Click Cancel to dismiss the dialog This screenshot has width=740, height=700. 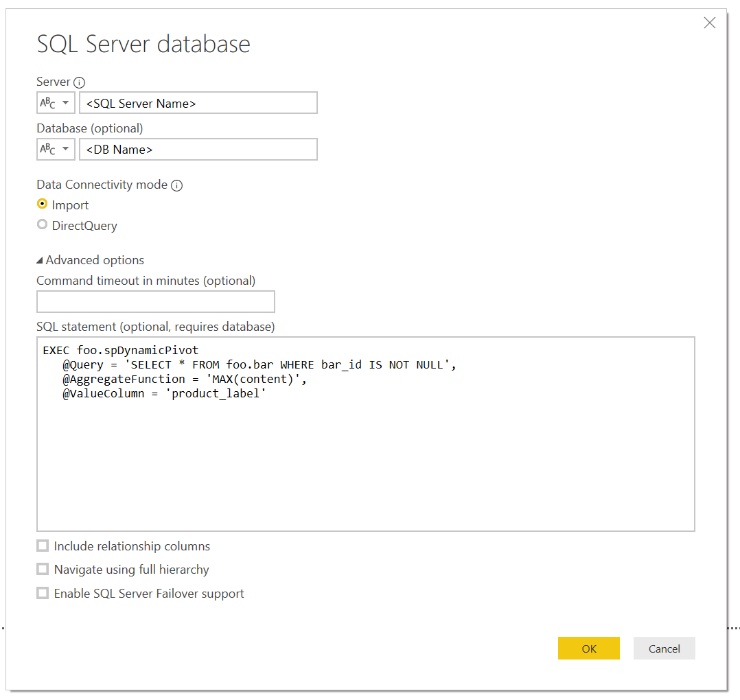coord(664,648)
